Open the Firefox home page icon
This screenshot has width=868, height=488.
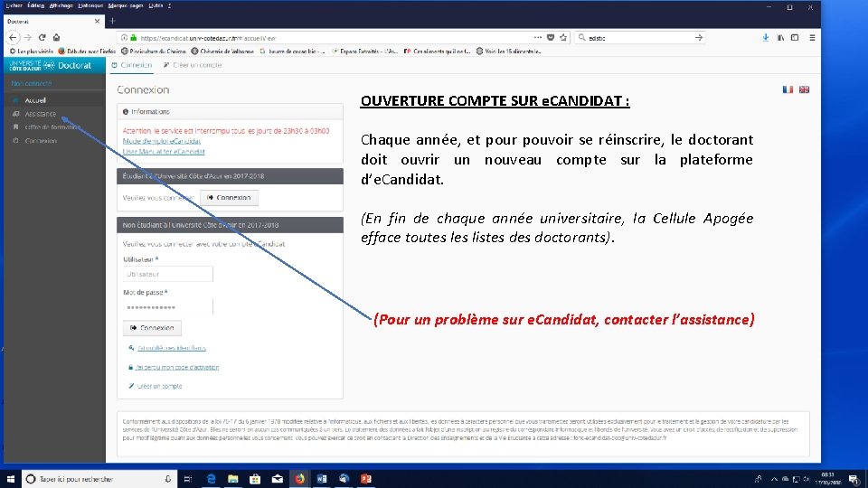[x=56, y=38]
